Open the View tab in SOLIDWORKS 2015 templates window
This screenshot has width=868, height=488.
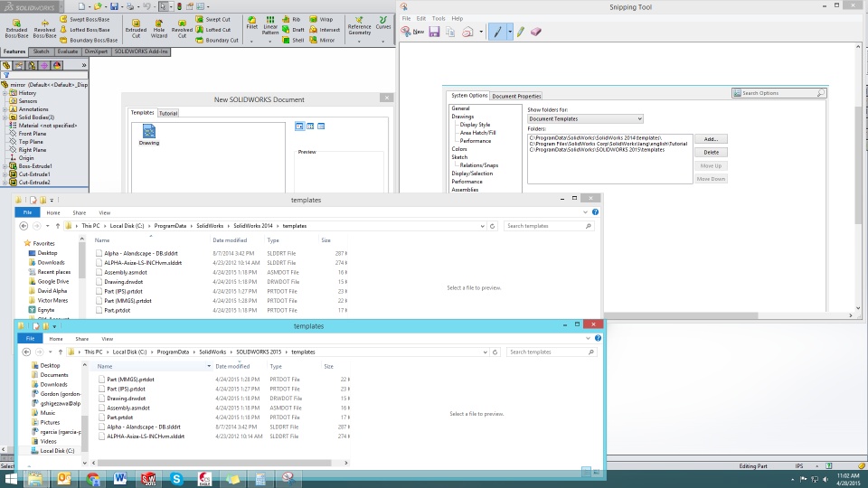(x=108, y=339)
